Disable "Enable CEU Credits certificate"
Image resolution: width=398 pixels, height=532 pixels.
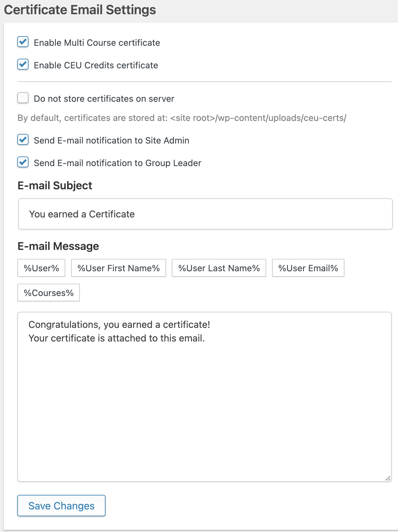click(x=23, y=65)
